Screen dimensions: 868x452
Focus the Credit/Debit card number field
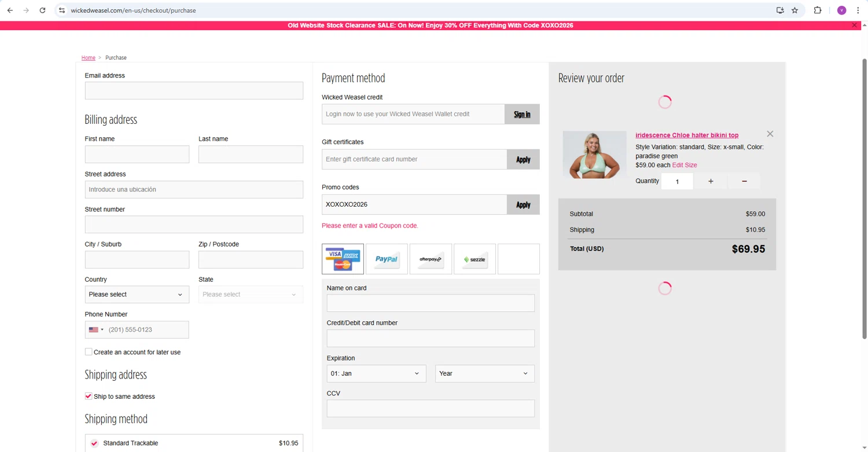pyautogui.click(x=431, y=338)
